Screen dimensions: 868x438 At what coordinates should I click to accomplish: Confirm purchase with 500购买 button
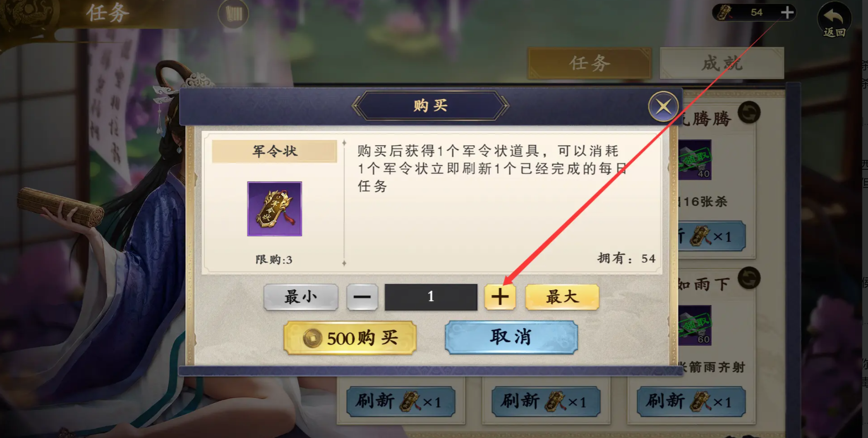(x=350, y=338)
